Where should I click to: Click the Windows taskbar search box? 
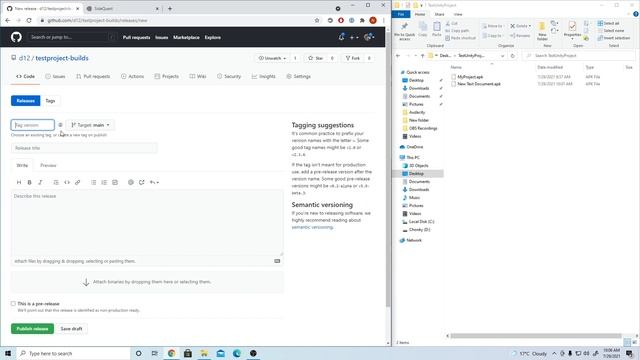click(x=73, y=353)
